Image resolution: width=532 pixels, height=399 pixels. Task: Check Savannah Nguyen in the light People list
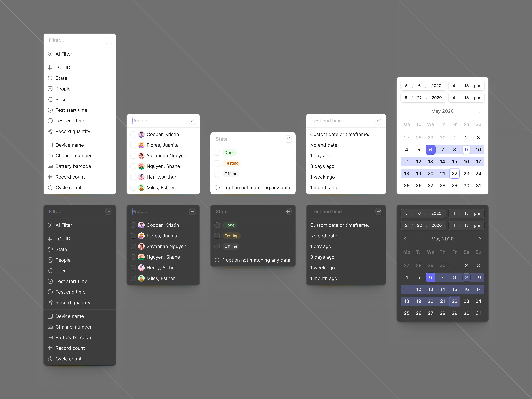(133, 156)
